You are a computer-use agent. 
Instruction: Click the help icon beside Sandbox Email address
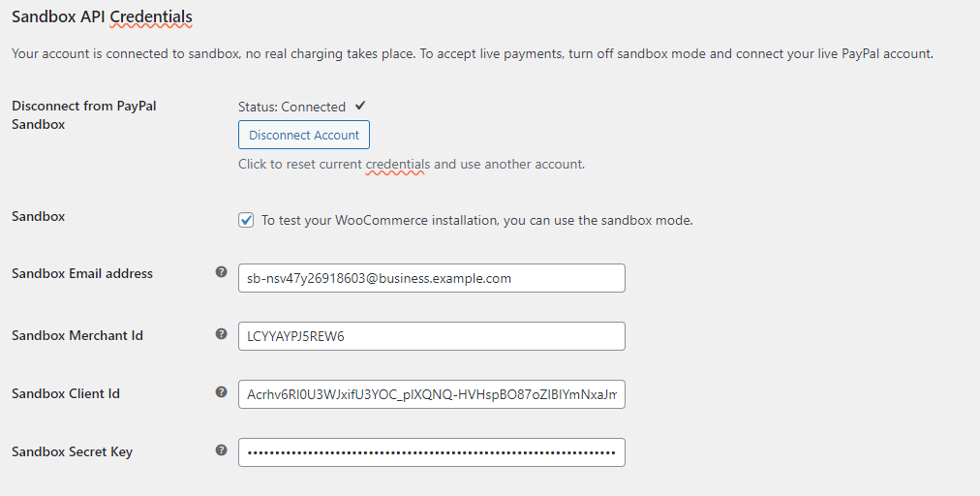pos(221,272)
